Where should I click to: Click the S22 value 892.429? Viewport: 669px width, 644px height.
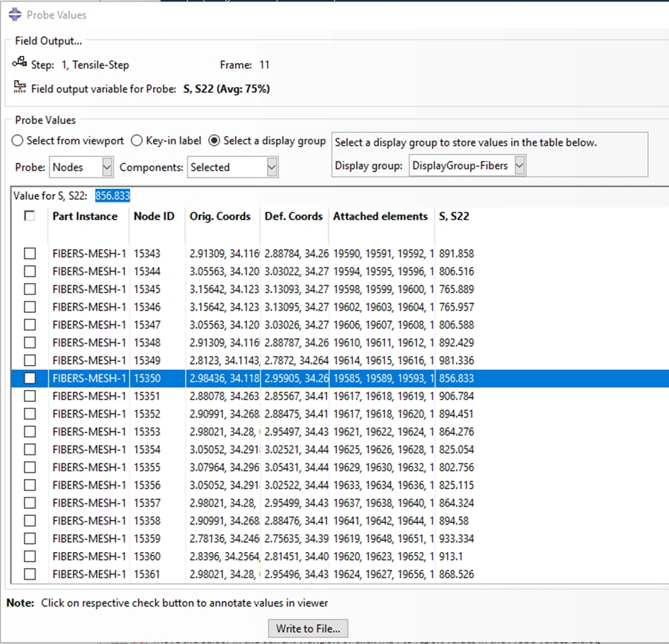coord(457,343)
